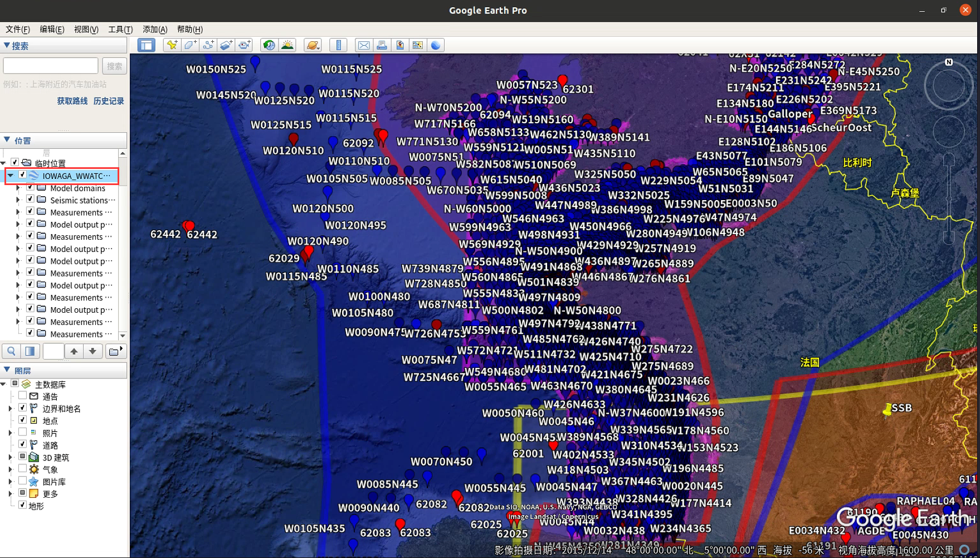Click the magnifier search icon below Places
This screenshot has width=980, height=558.
[11, 351]
